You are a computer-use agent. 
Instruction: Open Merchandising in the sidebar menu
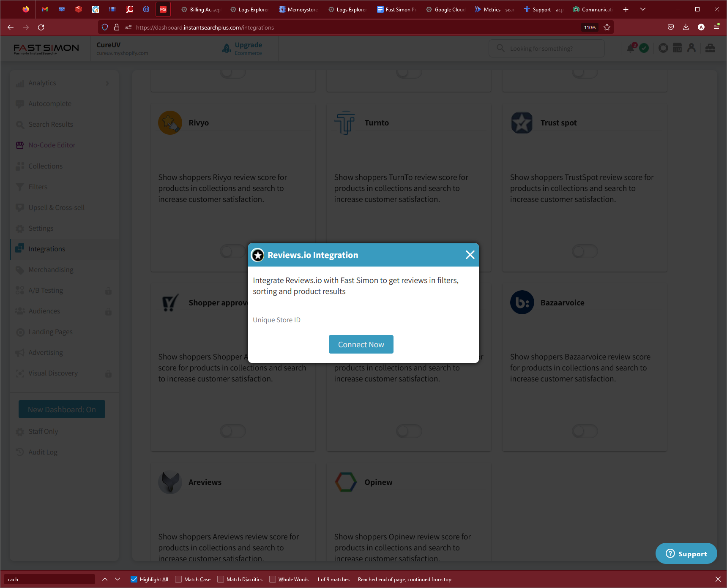(51, 269)
